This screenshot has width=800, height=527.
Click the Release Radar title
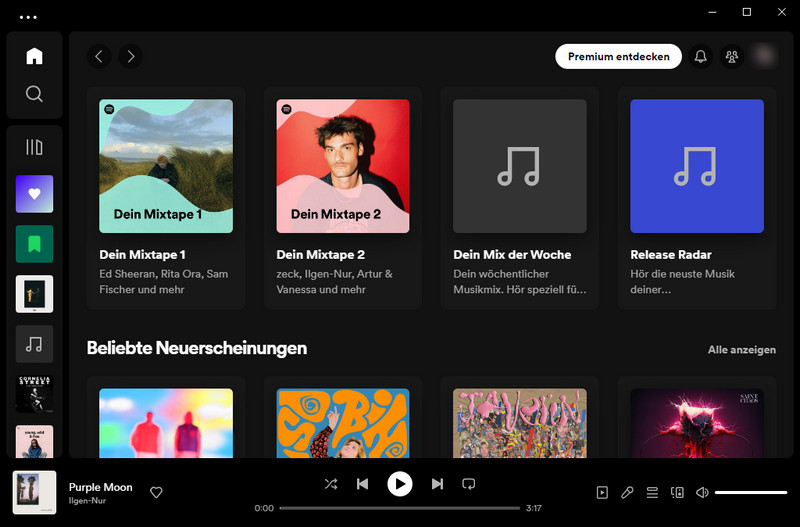pyautogui.click(x=671, y=255)
